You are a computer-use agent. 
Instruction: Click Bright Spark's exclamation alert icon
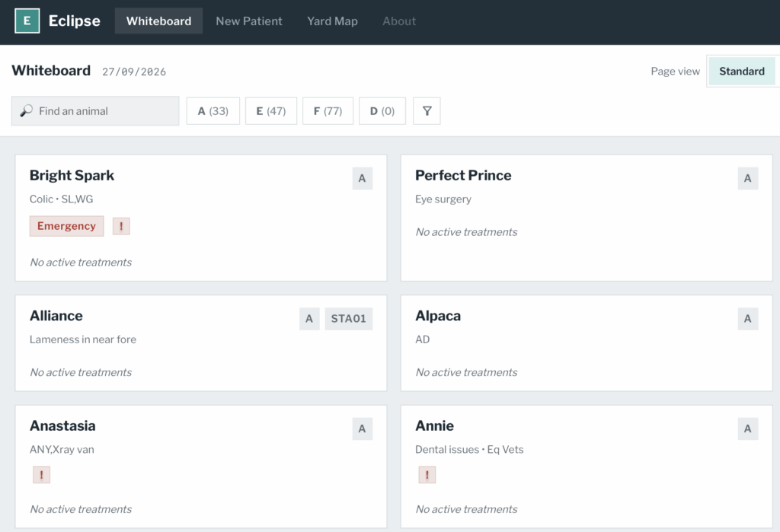[121, 226]
